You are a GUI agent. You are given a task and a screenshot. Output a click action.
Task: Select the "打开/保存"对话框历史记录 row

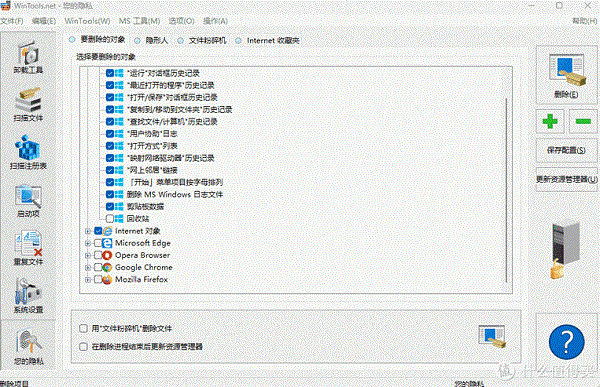click(172, 97)
